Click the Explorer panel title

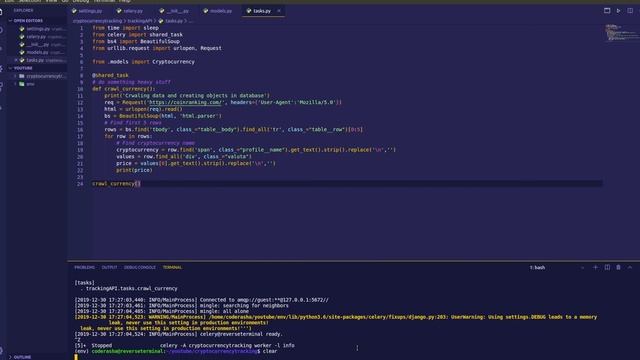pyautogui.click(x=23, y=11)
